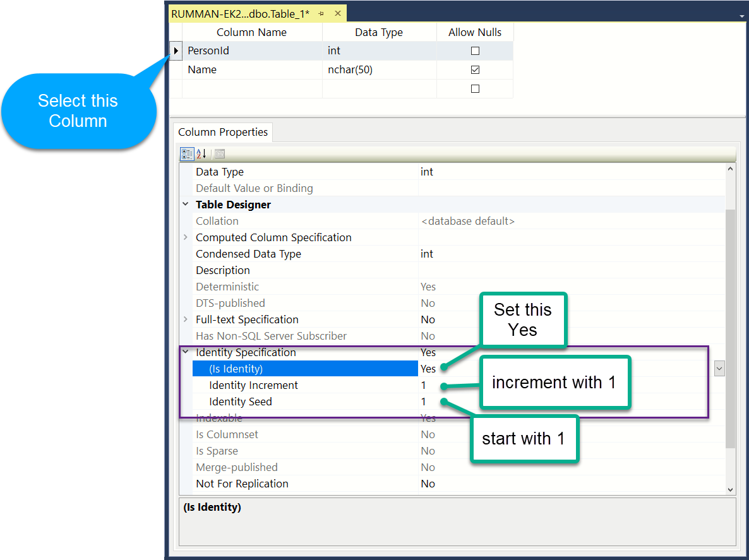Toggle Allow Nulls checkbox in the empty row

tap(475, 88)
